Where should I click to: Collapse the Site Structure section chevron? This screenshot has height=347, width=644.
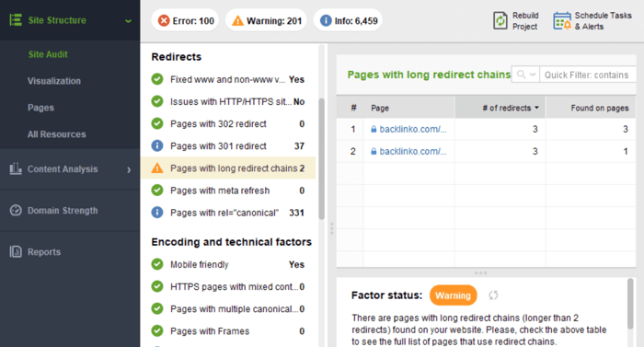128,20
